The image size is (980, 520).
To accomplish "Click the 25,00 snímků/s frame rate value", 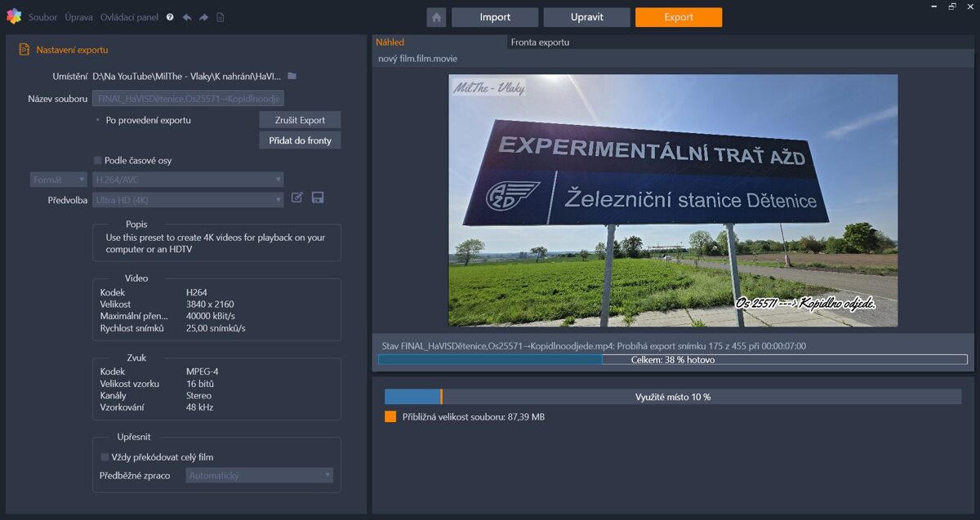I will [x=216, y=328].
